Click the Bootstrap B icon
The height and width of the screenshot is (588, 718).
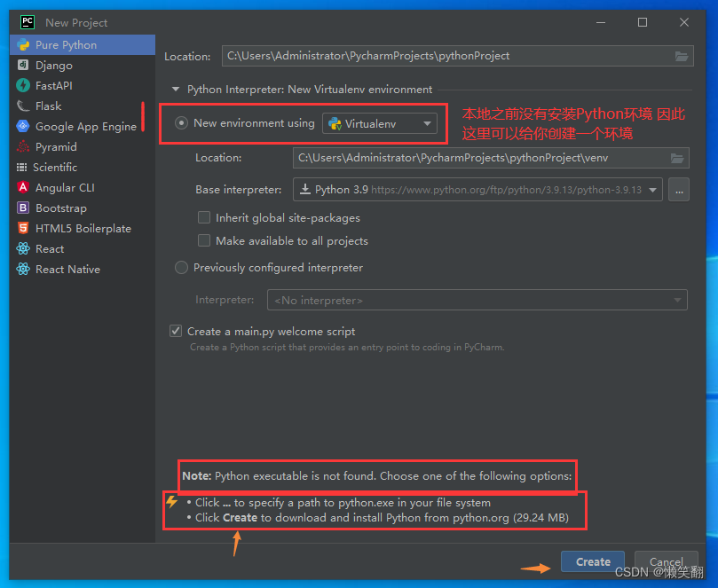23,208
